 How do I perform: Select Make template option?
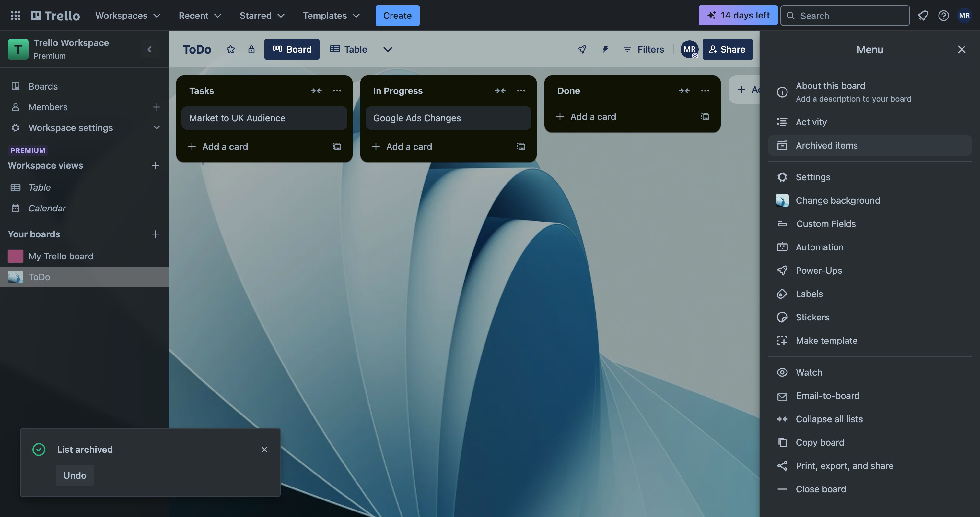870,341
